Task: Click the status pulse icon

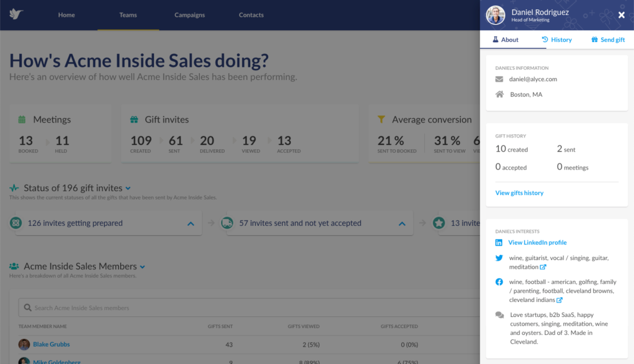Action: pos(14,188)
